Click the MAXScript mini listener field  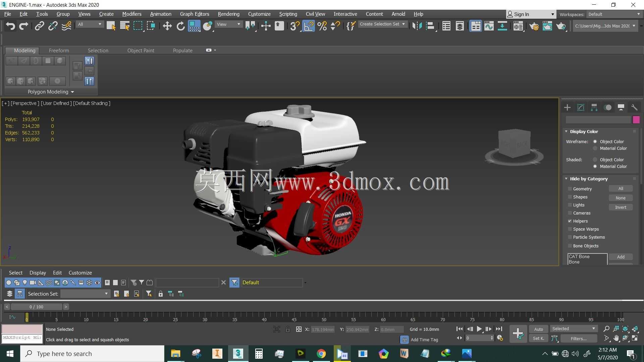click(22, 338)
